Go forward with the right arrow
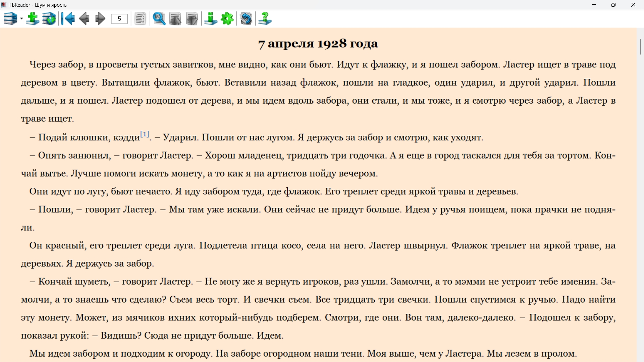 [100, 19]
